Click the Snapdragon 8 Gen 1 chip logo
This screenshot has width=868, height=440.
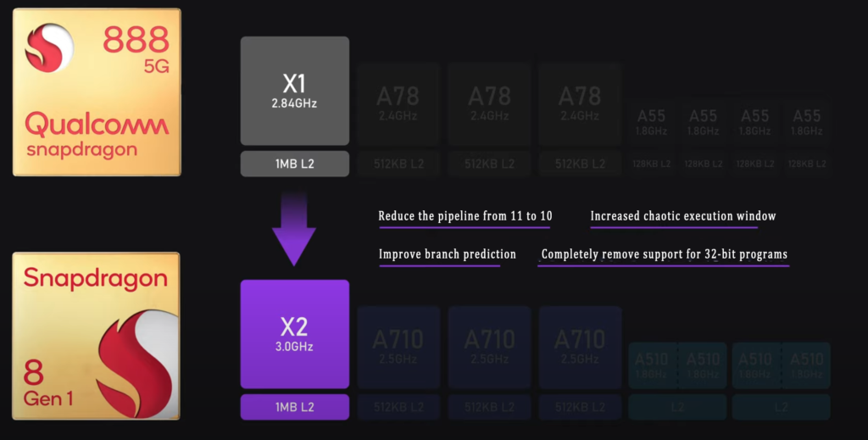pyautogui.click(x=97, y=336)
